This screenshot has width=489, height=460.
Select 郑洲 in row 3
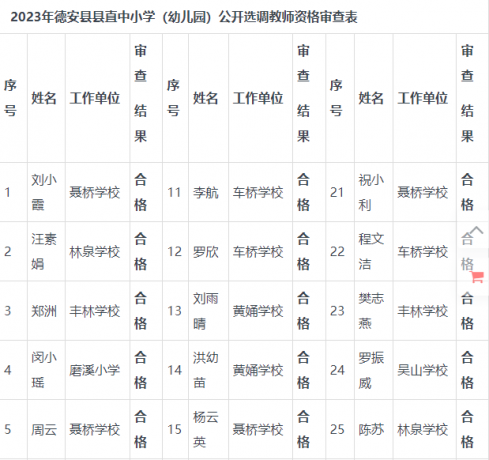pyautogui.click(x=44, y=311)
